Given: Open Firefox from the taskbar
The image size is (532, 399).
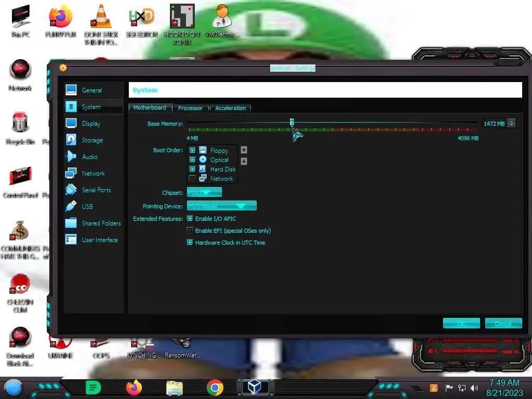Looking at the screenshot, I should tap(134, 388).
